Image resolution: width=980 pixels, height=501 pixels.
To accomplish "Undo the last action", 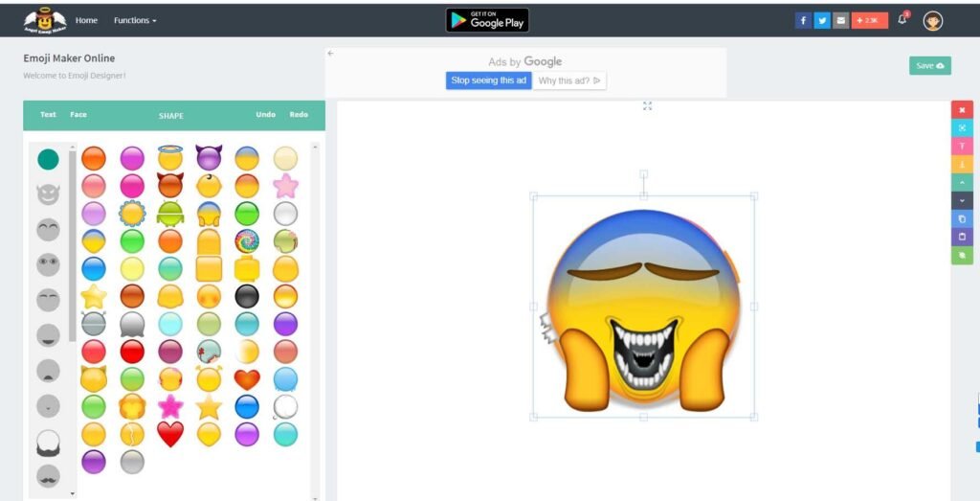I will pos(266,114).
